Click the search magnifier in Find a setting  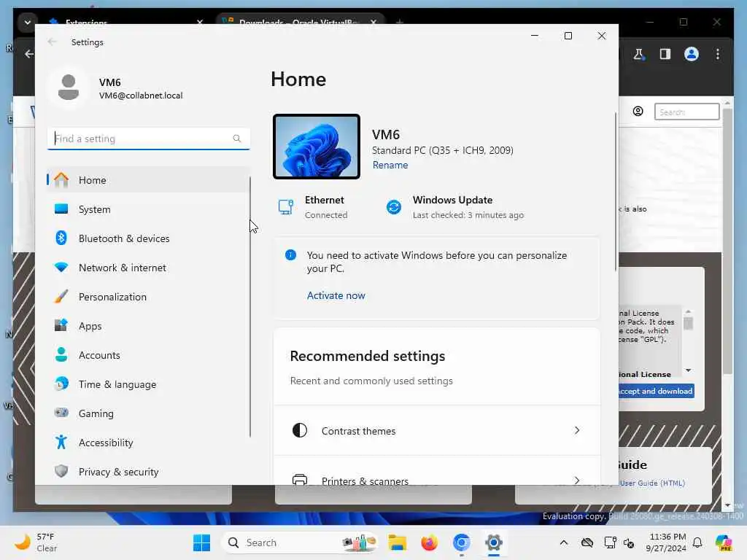point(237,139)
